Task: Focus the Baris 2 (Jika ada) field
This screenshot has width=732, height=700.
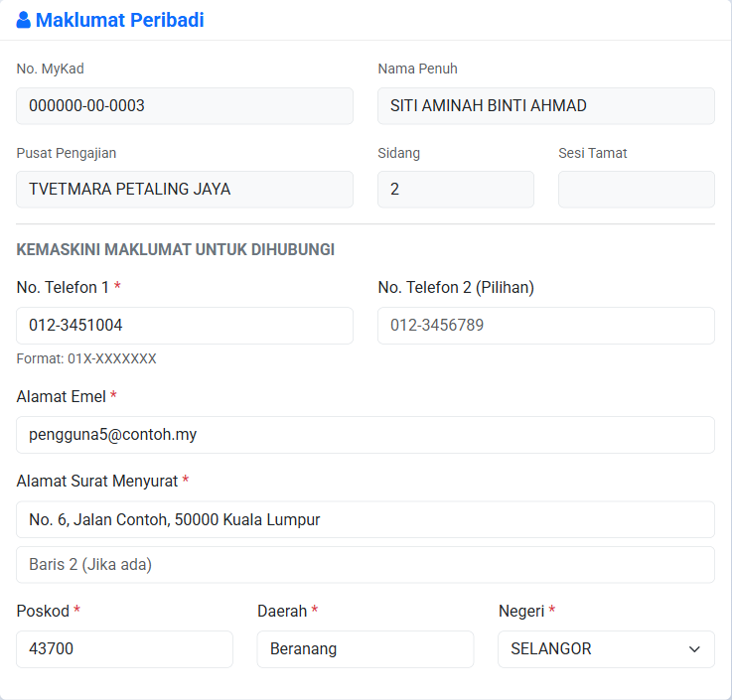Action: pyautogui.click(x=366, y=565)
